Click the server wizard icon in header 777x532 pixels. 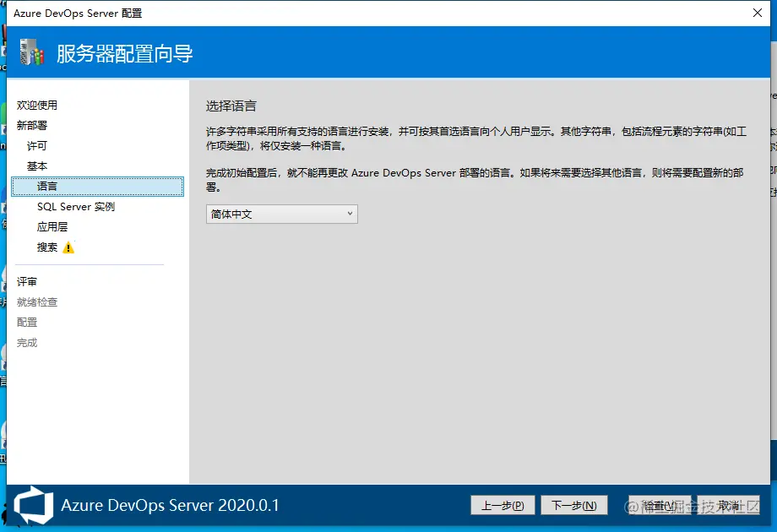tap(32, 52)
